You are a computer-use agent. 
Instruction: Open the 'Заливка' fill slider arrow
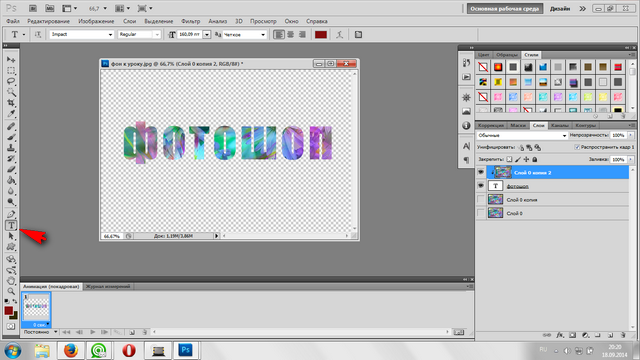pyautogui.click(x=631, y=160)
